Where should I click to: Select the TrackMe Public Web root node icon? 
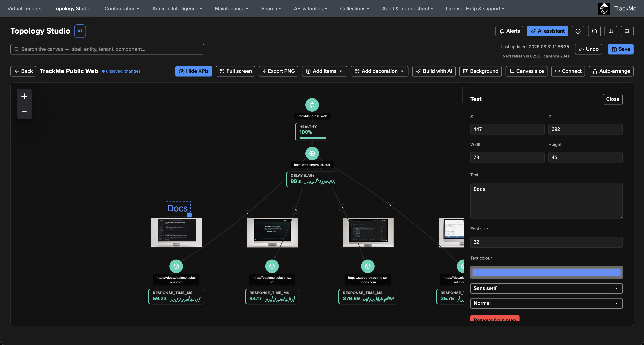click(312, 105)
